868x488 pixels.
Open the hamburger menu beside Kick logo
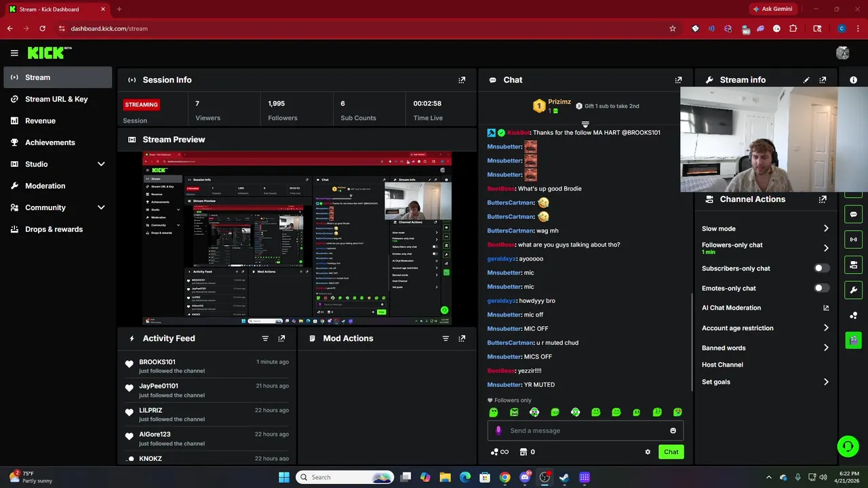[14, 53]
